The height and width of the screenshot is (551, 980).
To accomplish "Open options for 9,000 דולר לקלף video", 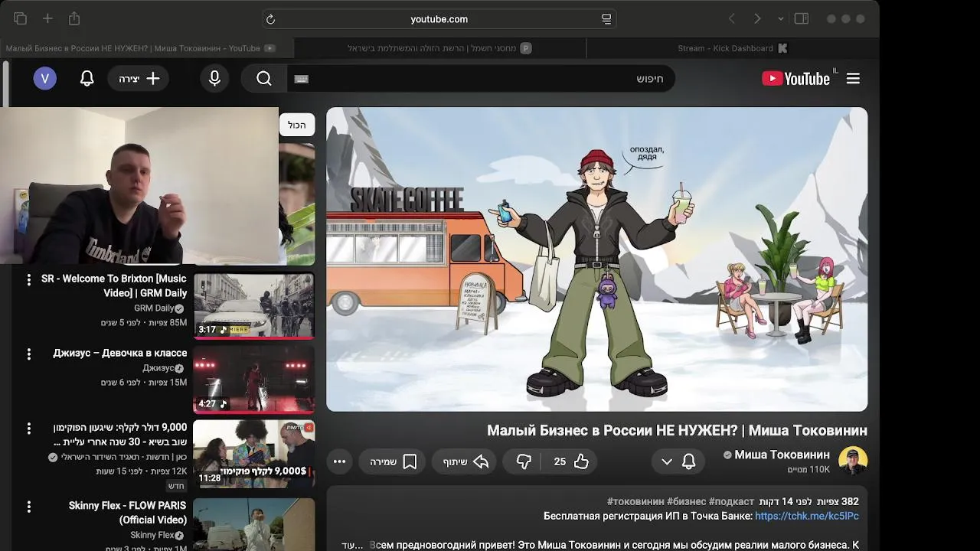I will [29, 428].
